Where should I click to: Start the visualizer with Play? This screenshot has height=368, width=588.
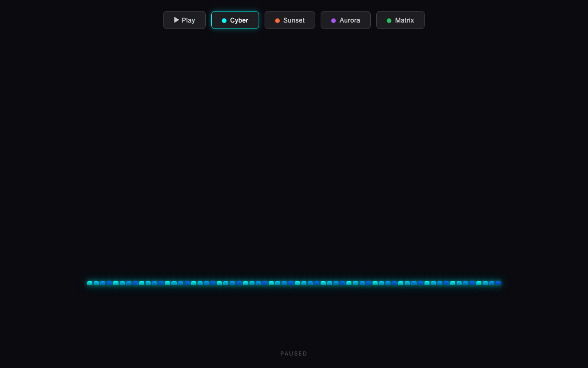tap(184, 20)
